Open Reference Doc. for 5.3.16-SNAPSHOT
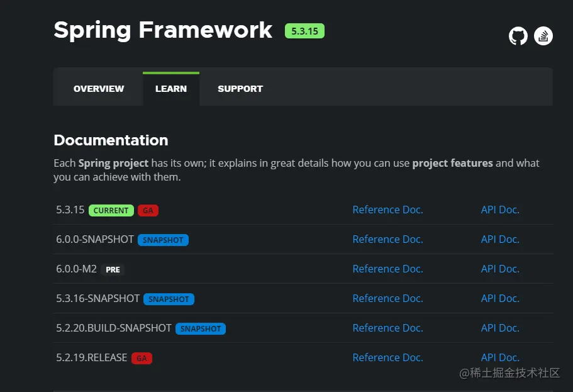 [x=387, y=299]
